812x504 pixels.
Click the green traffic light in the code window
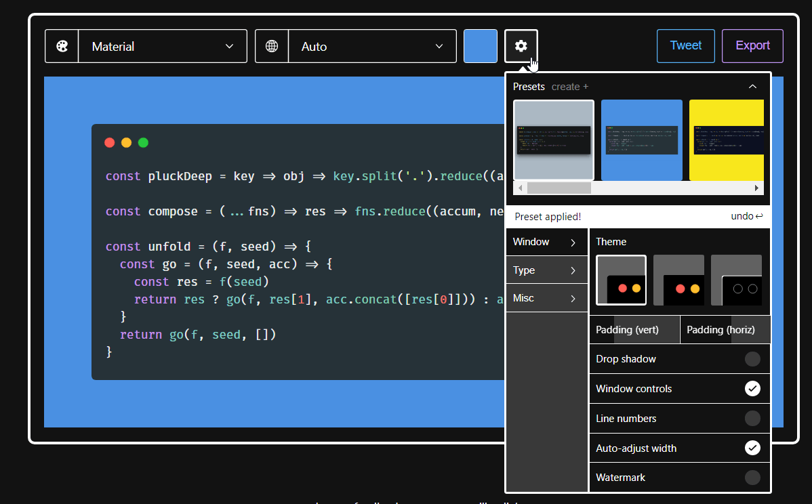coord(143,142)
